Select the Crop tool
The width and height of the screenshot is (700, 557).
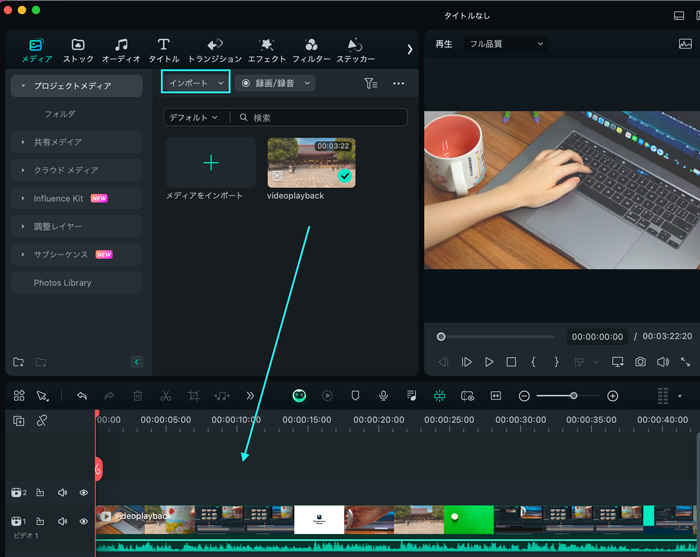(x=194, y=395)
